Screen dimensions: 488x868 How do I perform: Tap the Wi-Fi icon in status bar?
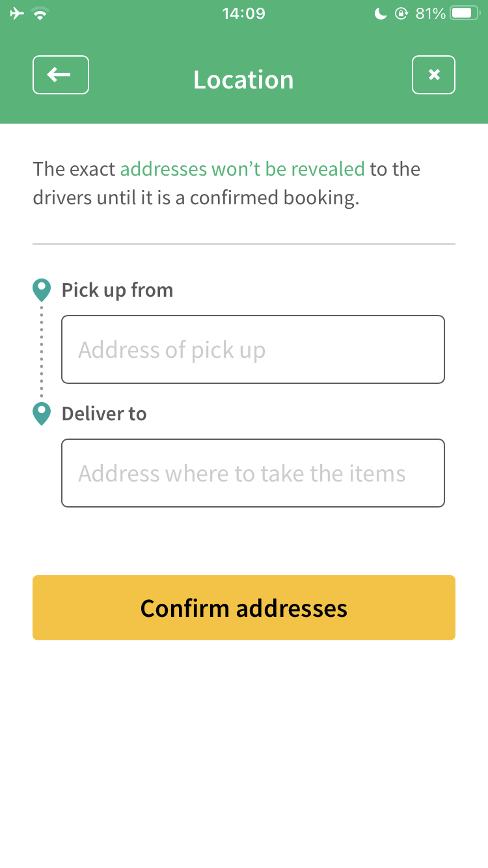(40, 14)
